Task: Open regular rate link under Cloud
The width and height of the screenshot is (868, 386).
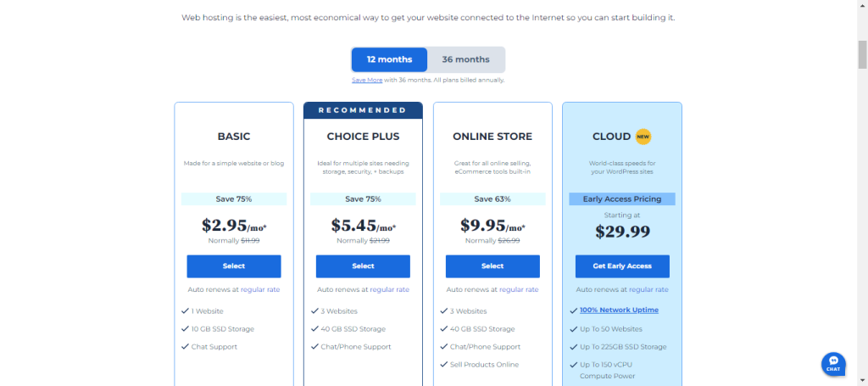Action: (648, 290)
